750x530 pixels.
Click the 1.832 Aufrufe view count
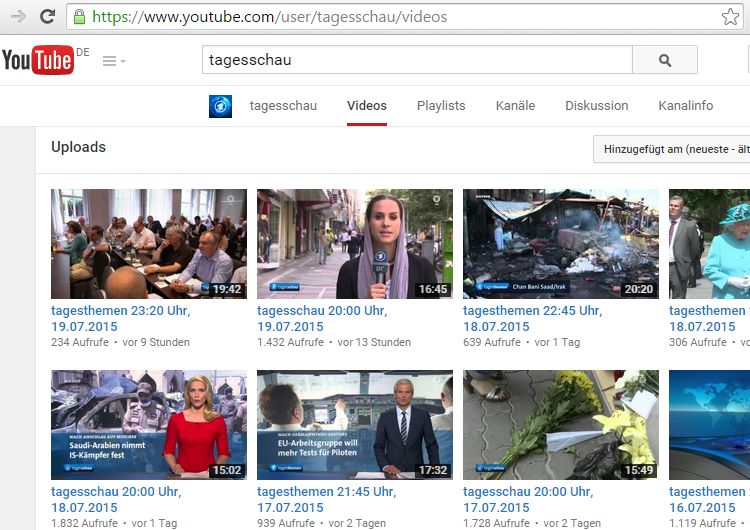[x=84, y=523]
